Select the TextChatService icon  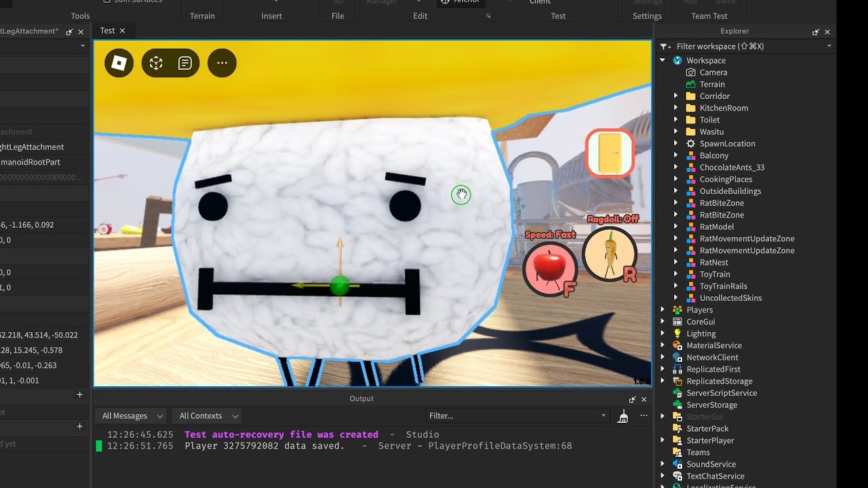tap(677, 476)
